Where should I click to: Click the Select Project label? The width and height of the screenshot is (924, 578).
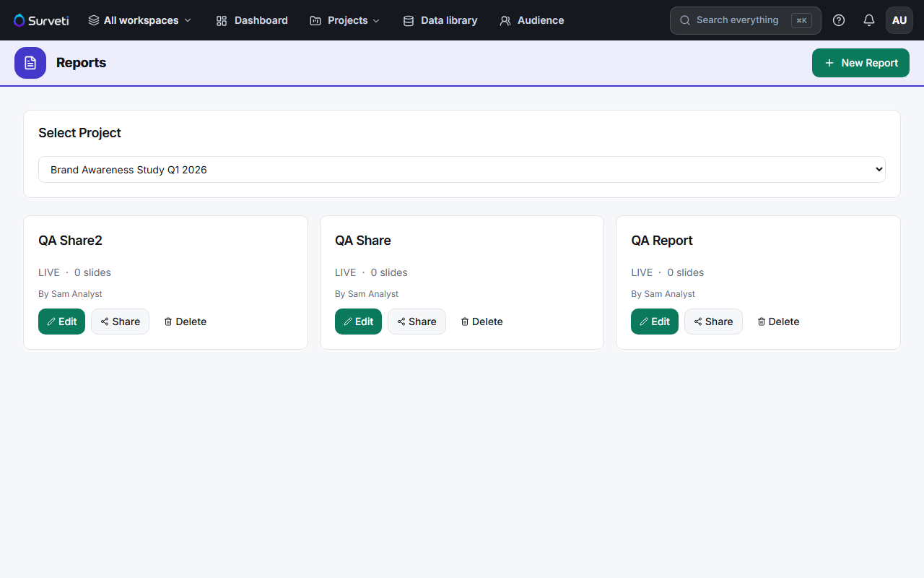tap(79, 133)
